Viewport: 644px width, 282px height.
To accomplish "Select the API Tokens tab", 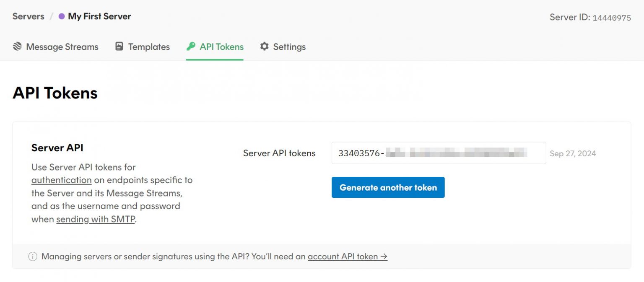I will [221, 47].
